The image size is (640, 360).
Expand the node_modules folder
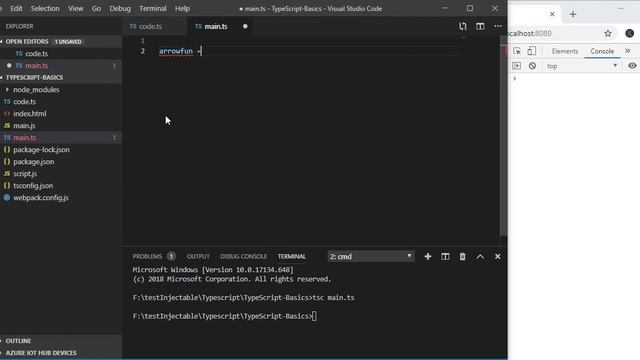(36, 90)
